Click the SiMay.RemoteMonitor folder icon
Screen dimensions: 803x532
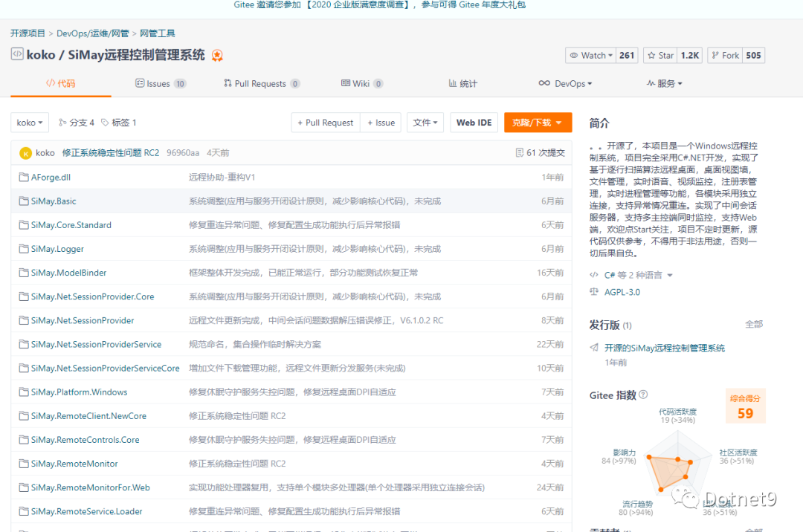(x=24, y=464)
